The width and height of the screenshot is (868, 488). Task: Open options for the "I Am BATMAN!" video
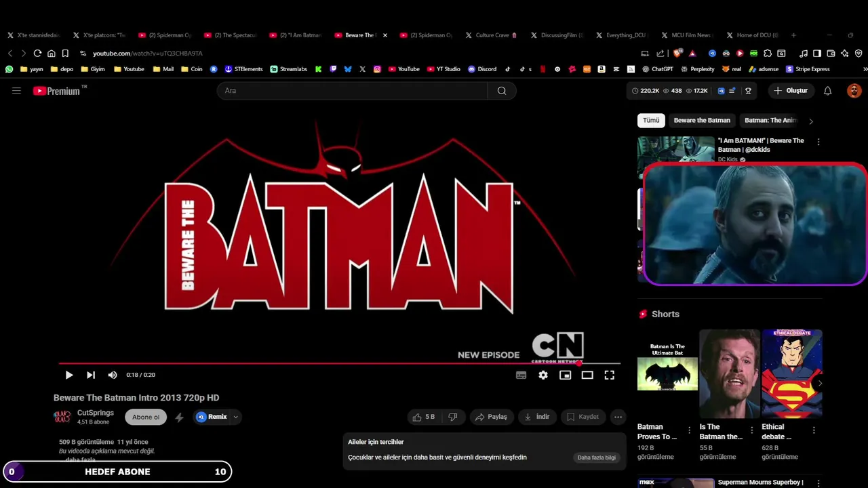(x=818, y=142)
